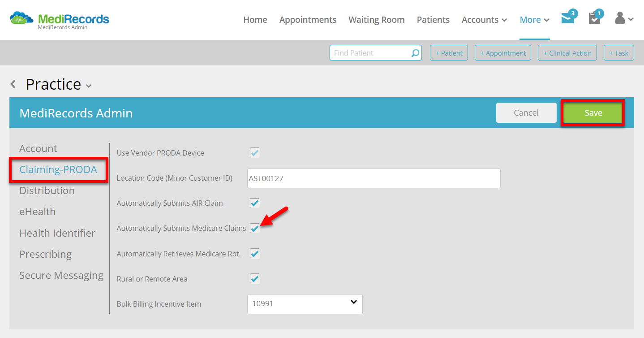644x338 pixels.
Task: Select the Health Identifier tab
Action: click(x=57, y=233)
